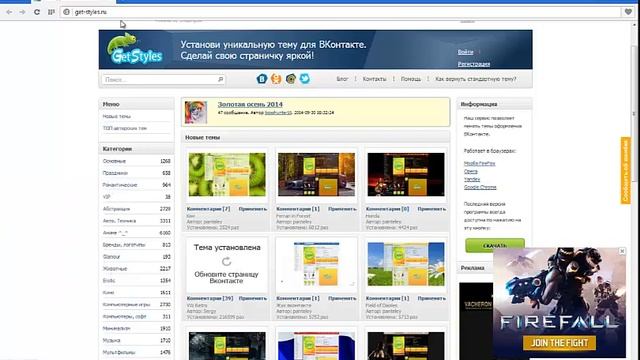
Task: Apply the Kiwi theme via Применить
Action: (253, 209)
